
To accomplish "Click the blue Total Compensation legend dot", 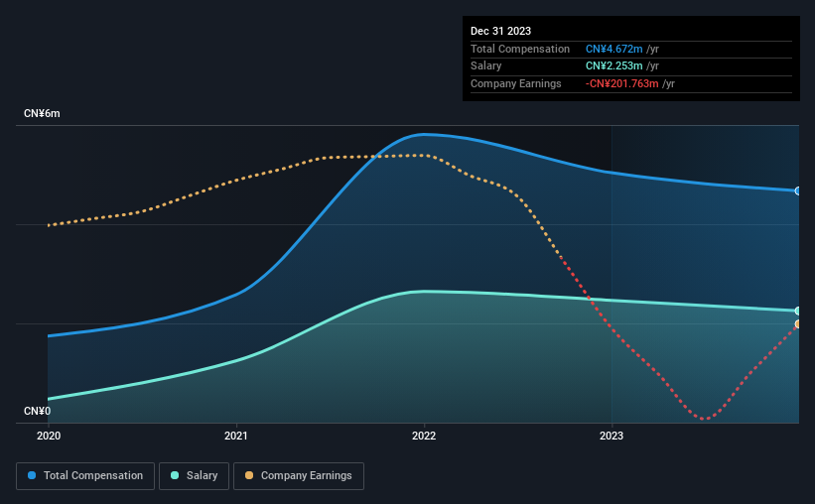I will pos(32,475).
